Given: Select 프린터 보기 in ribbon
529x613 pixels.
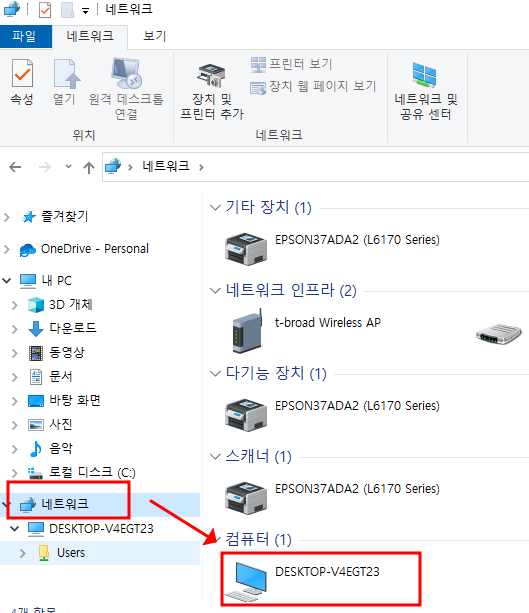Looking at the screenshot, I should [x=291, y=64].
